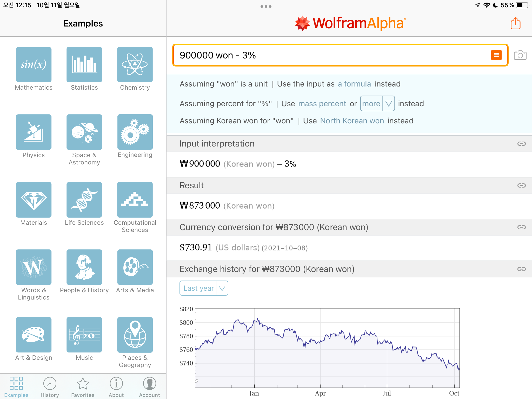532x399 pixels.
Task: Switch assumption to North Korean won
Action: pyautogui.click(x=352, y=121)
